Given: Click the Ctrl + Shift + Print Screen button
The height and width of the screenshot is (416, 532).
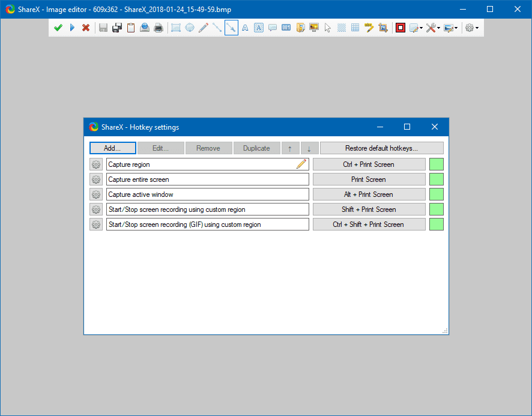Looking at the screenshot, I should (369, 224).
